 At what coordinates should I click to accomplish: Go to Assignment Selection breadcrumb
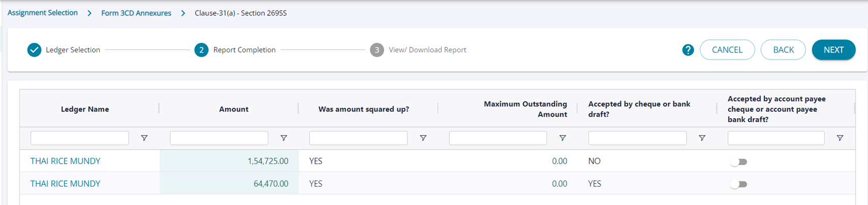click(43, 13)
